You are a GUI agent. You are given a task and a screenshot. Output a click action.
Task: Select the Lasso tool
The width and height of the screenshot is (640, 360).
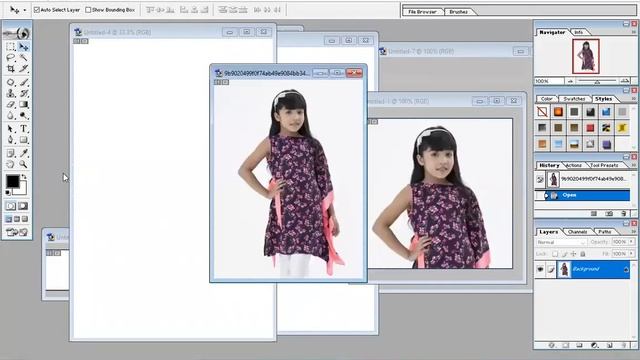11,58
